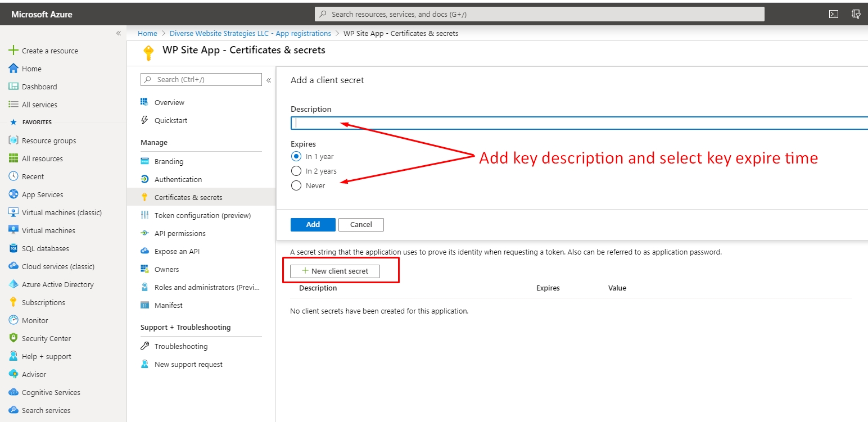Click the Monitor gauge icon
Screen dimensions: 868x422
(13, 320)
